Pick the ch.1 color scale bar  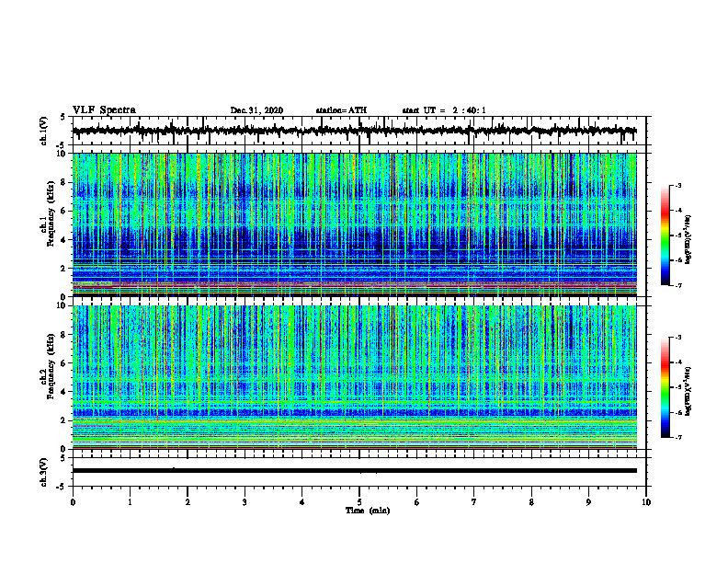[x=665, y=236]
